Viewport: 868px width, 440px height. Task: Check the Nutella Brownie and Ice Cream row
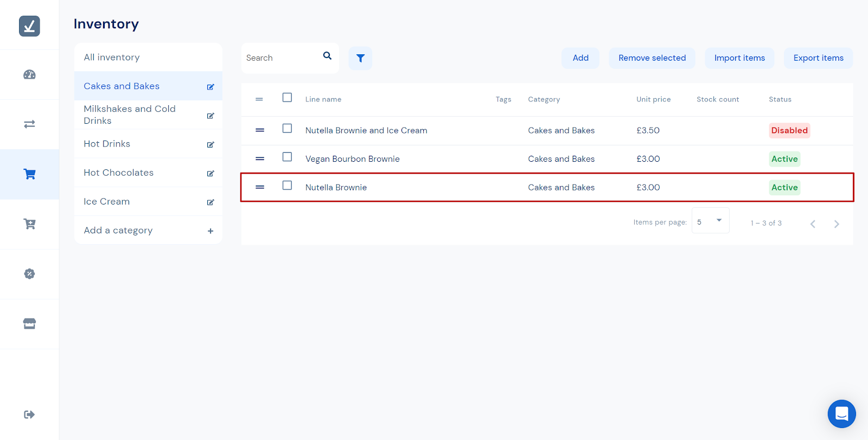pyautogui.click(x=287, y=129)
